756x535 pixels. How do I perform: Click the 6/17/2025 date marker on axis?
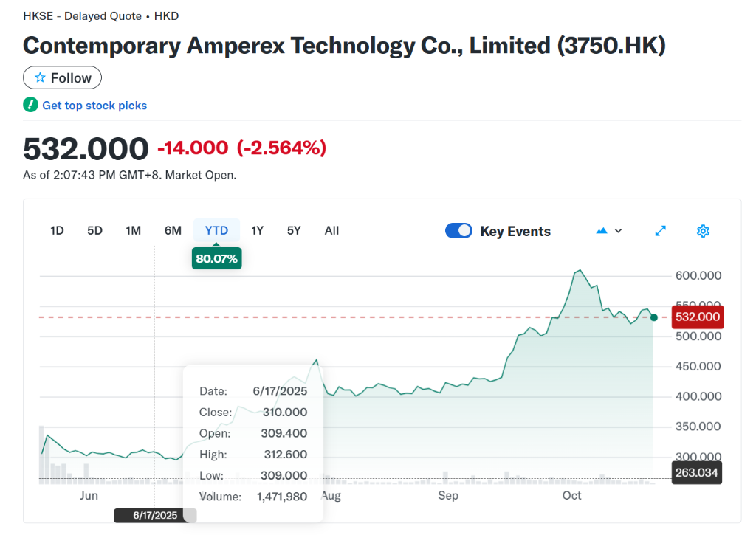click(x=155, y=515)
